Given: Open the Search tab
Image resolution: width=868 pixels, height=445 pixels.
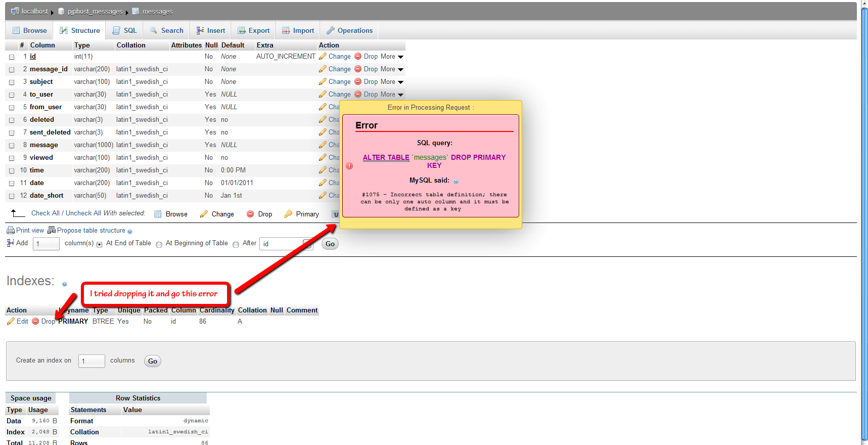Looking at the screenshot, I should point(167,30).
